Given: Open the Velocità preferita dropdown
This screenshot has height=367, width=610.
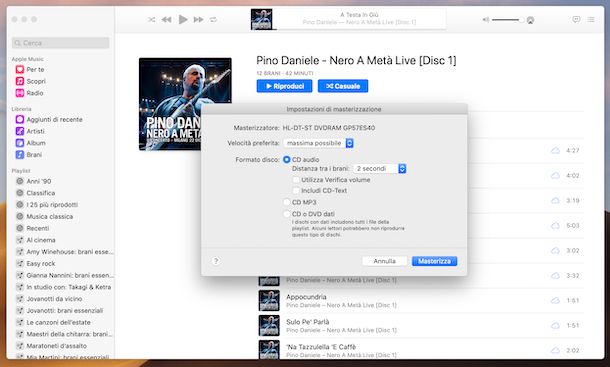Looking at the screenshot, I should [318, 143].
